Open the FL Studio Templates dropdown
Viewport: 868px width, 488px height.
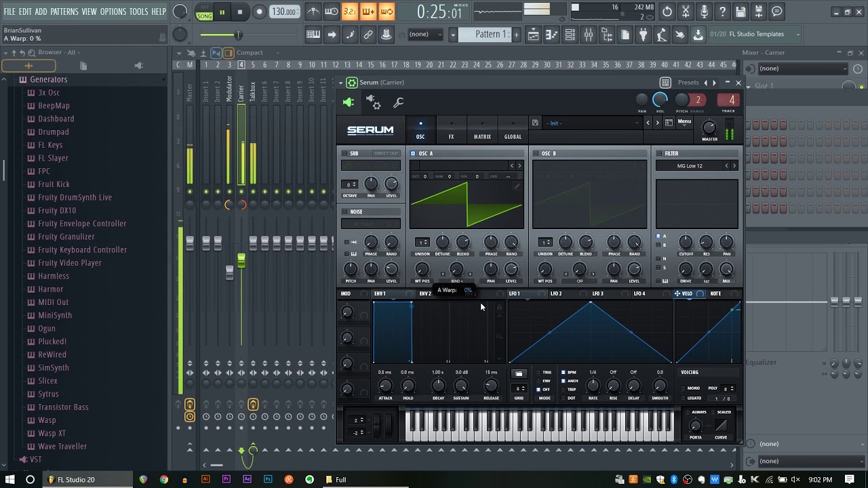point(754,34)
